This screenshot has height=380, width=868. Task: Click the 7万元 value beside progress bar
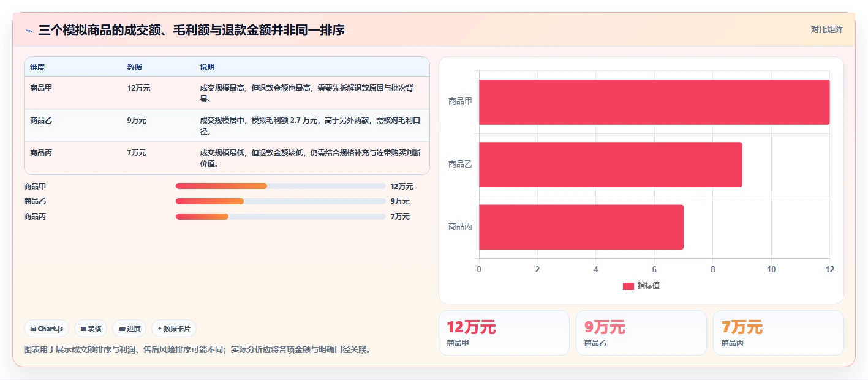pyautogui.click(x=400, y=217)
